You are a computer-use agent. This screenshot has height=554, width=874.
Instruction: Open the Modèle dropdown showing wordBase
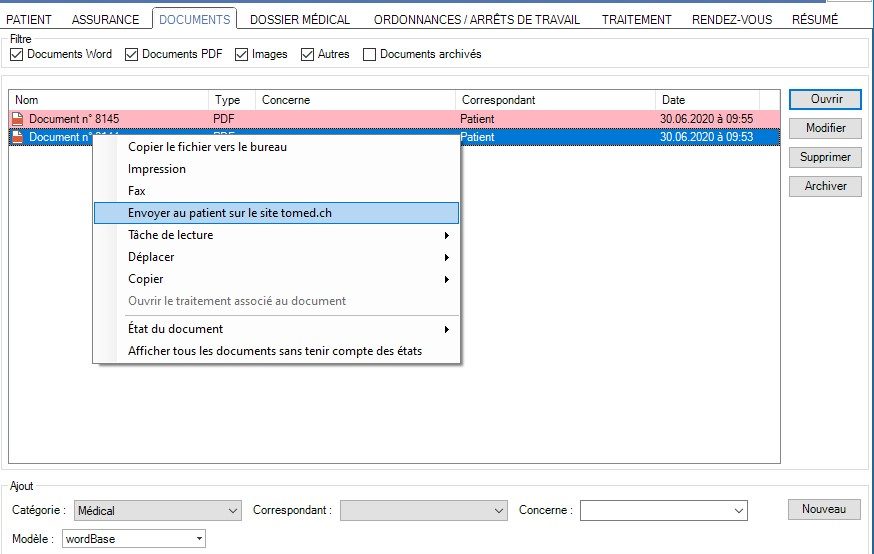click(x=133, y=539)
